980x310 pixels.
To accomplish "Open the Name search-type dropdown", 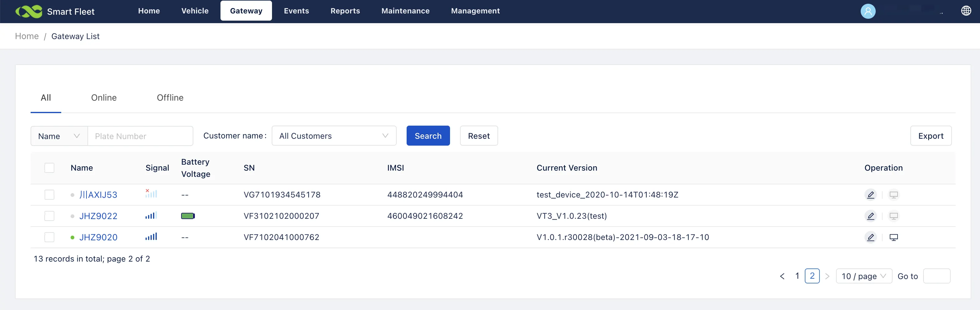I will click(59, 136).
